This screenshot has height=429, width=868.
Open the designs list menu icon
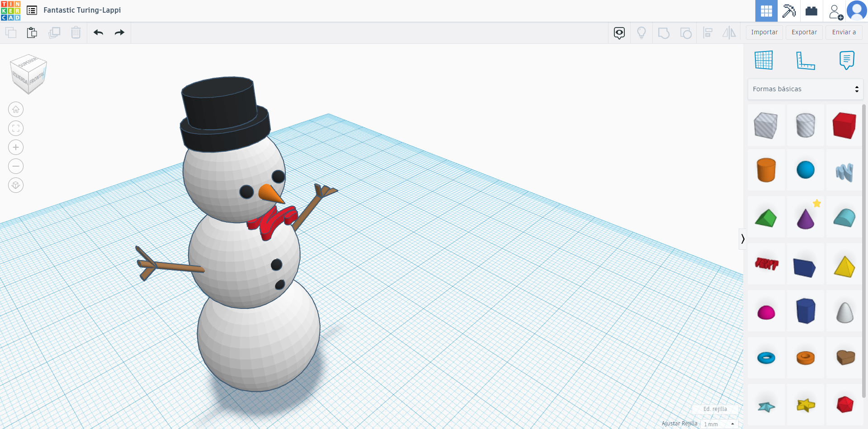coord(32,10)
